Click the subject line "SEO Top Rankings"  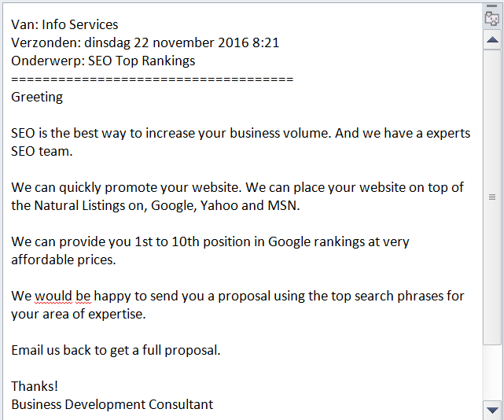coord(142,61)
